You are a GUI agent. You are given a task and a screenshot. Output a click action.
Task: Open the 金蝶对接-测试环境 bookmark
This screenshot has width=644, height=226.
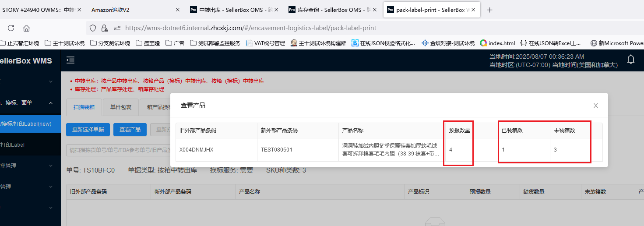448,43
